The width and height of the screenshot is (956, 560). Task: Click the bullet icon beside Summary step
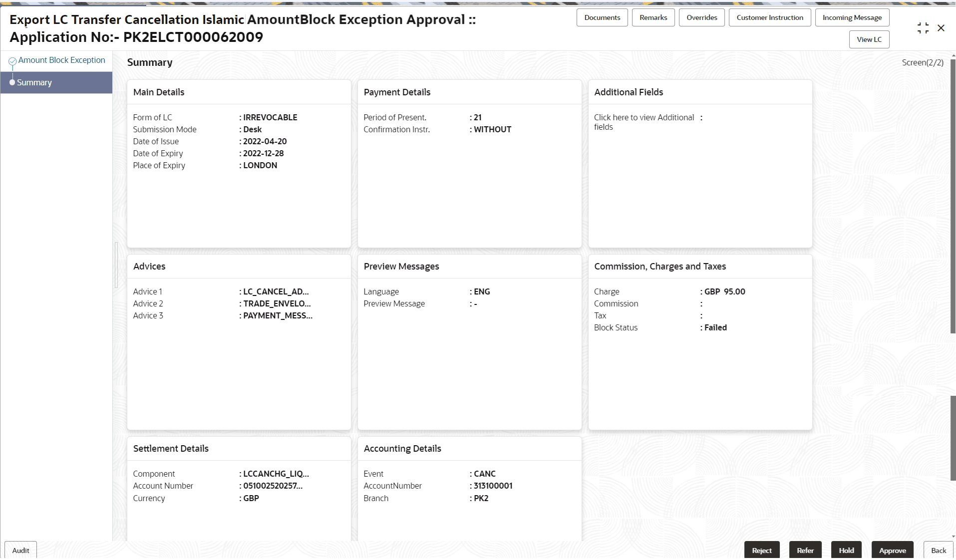tap(12, 82)
